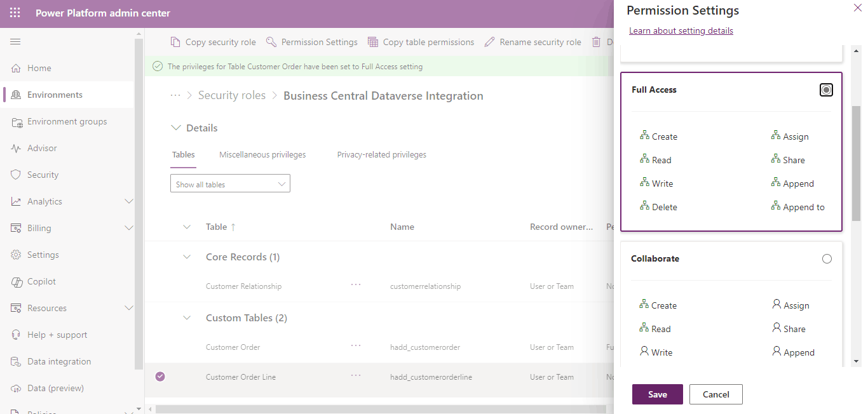Open the Show all tables dropdown

pos(230,184)
